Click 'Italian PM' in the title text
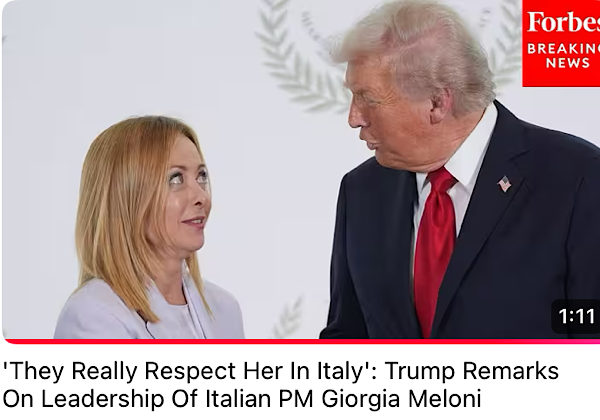The image size is (600, 420). (x=259, y=398)
